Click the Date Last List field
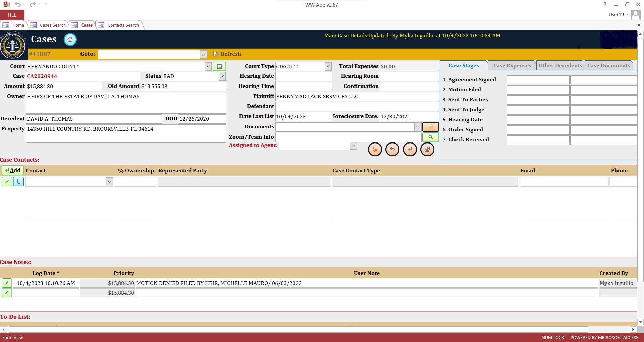This screenshot has width=644, height=342. [x=304, y=117]
